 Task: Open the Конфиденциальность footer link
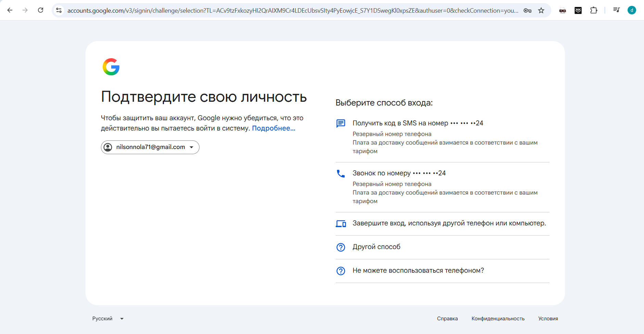click(x=498, y=319)
